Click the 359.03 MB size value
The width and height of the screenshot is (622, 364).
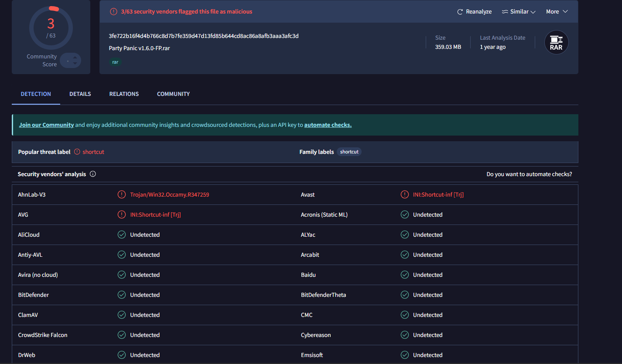coord(448,47)
